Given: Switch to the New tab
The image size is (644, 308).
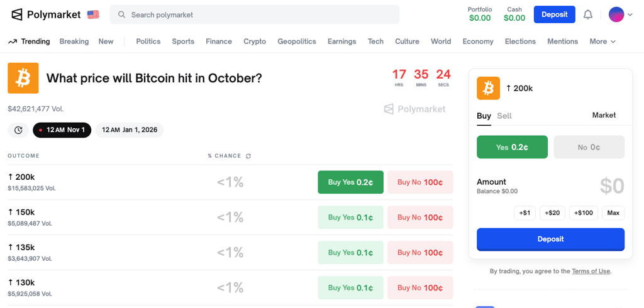Looking at the screenshot, I should click(106, 41).
